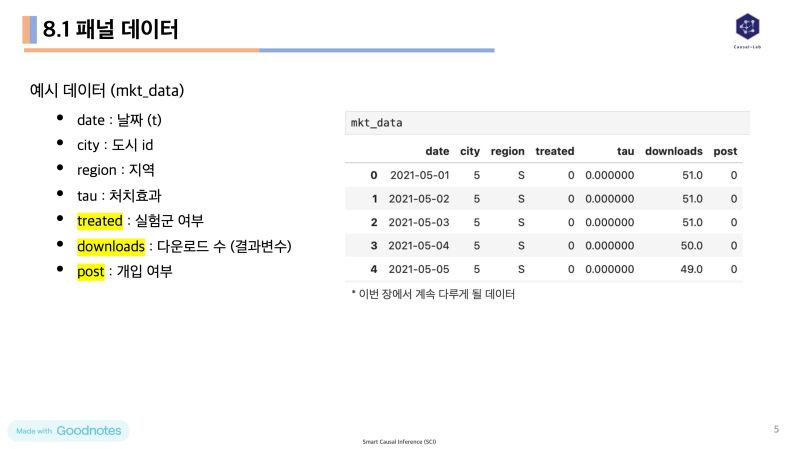The image size is (799, 449).
Task: Click downloads value '50.0'
Action: 691,246
